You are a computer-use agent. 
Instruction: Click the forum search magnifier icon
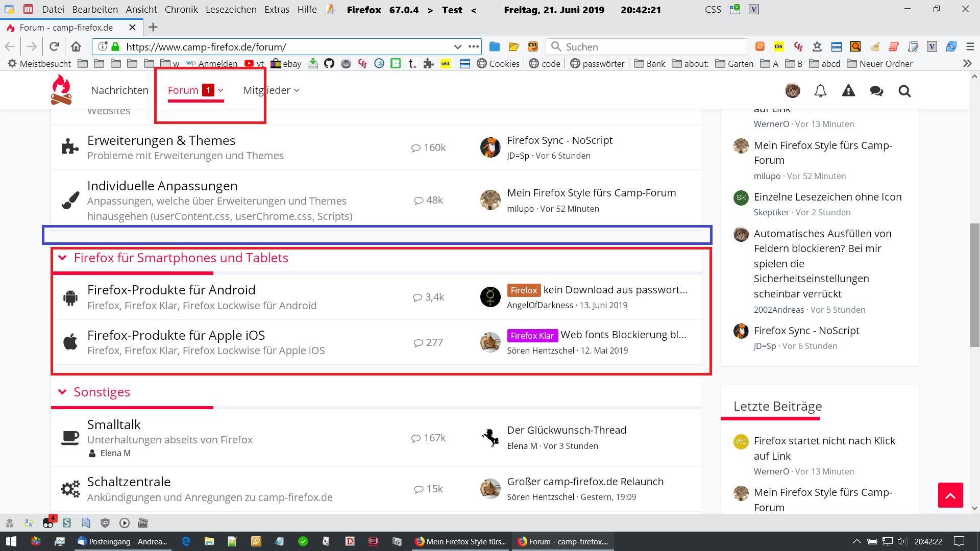[x=904, y=91]
